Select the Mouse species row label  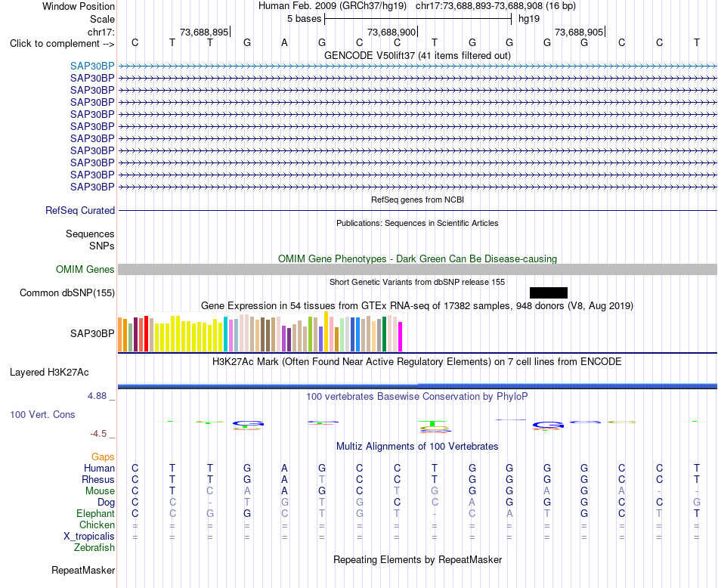100,491
